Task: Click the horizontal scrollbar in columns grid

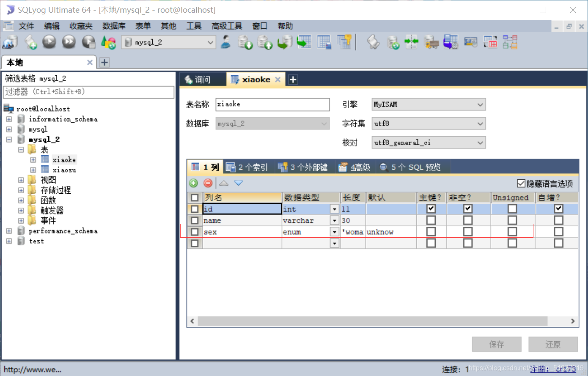Action: (x=373, y=321)
